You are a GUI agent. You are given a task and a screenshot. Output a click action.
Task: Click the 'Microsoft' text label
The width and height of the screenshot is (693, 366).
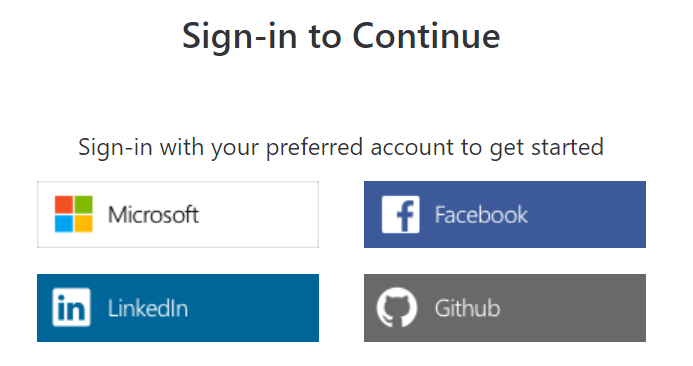coord(153,215)
